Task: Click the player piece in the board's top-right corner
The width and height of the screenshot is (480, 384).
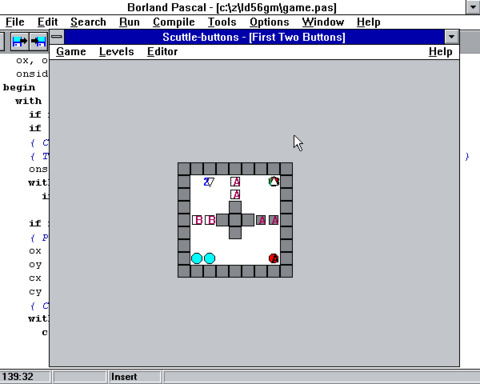Action: (x=274, y=182)
